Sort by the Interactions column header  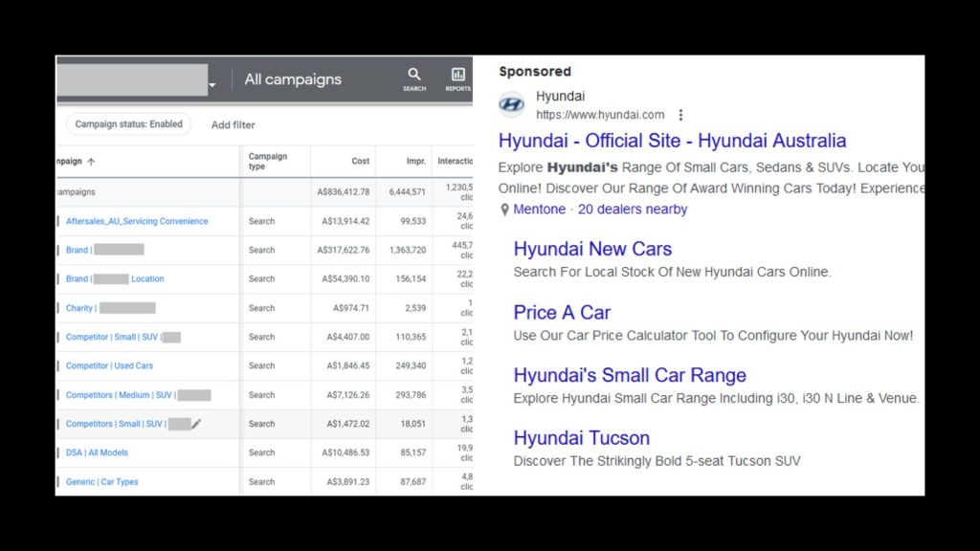click(x=455, y=161)
